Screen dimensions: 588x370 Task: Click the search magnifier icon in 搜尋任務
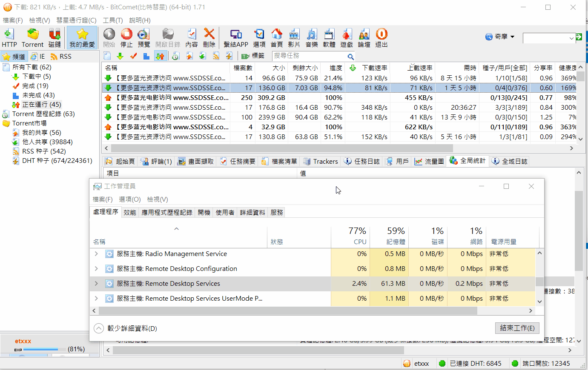pos(350,56)
